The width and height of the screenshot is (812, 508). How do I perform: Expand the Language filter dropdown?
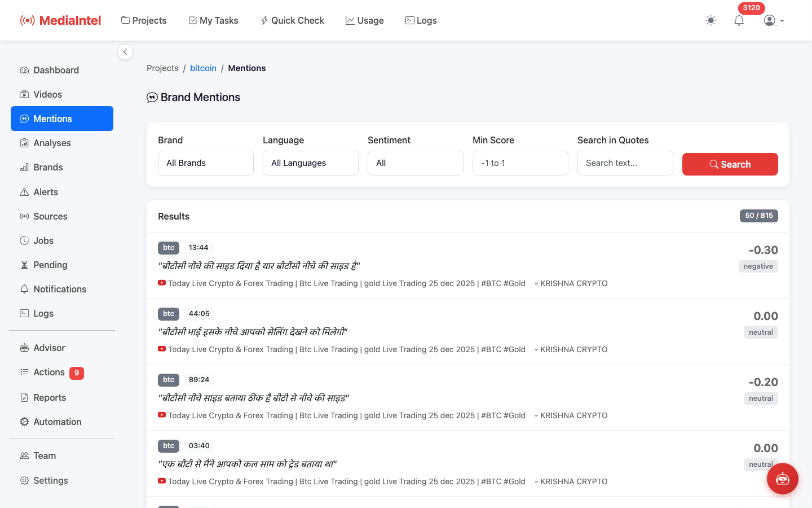311,163
